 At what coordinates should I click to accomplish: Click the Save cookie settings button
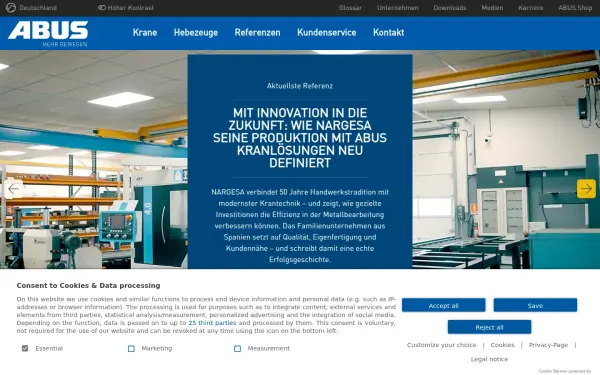point(535,305)
